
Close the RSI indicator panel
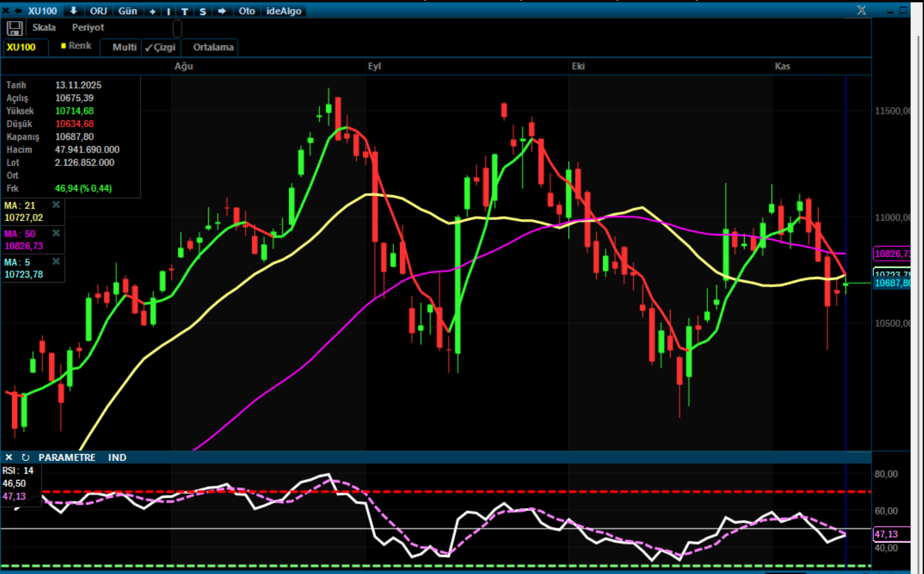(x=9, y=457)
